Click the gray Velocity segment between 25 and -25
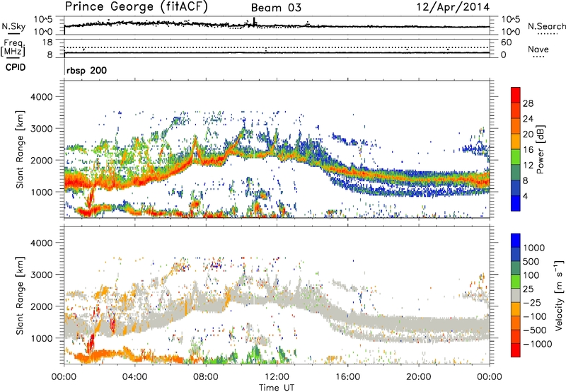 [x=516, y=295]
